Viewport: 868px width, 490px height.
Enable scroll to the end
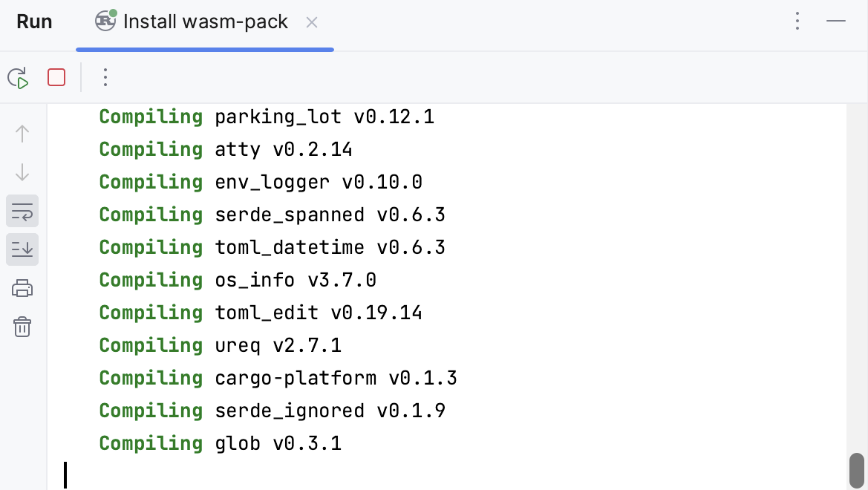[x=22, y=249]
